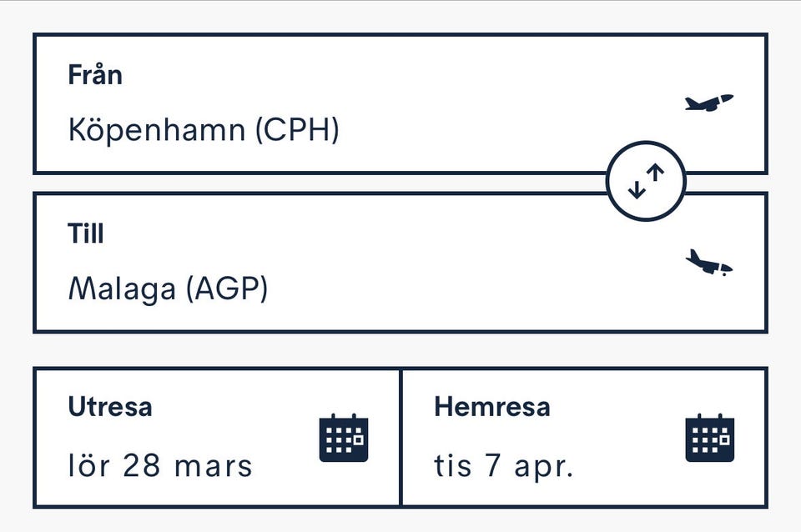801x532 pixels.
Task: Change the outbound date lör 28 mars
Action: 160,465
